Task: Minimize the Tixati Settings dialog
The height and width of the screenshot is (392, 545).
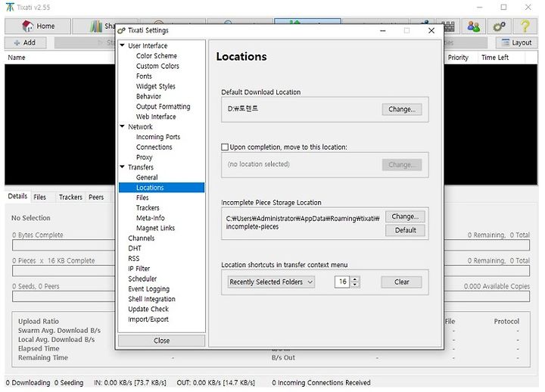Action: click(383, 30)
